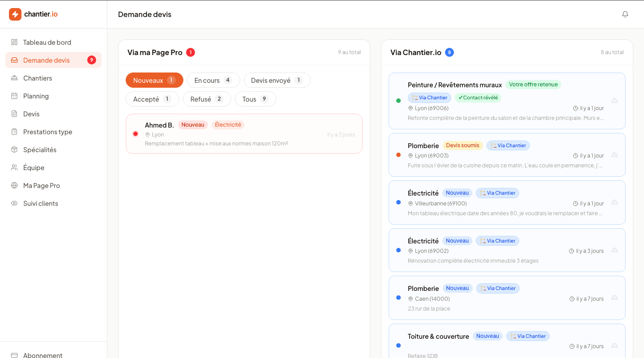The height and width of the screenshot is (358, 644).
Task: Open Tableau de bord in sidebar
Action: pyautogui.click(x=54, y=42)
